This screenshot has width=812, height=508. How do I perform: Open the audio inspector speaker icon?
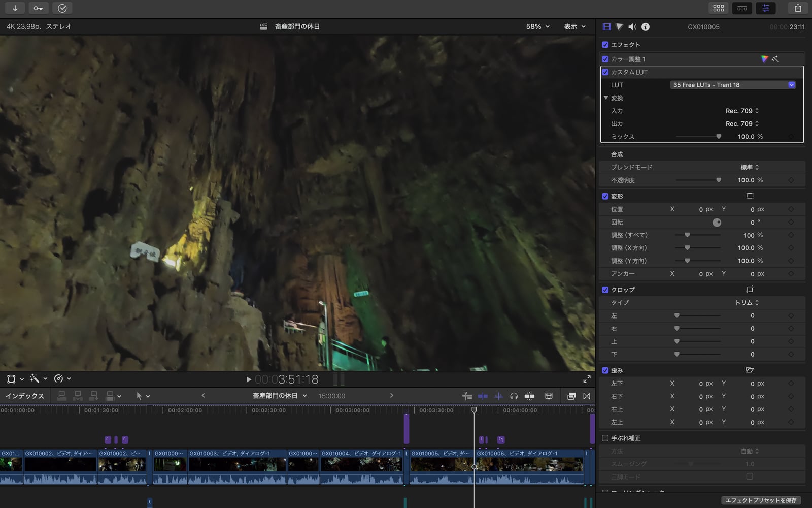(x=632, y=27)
